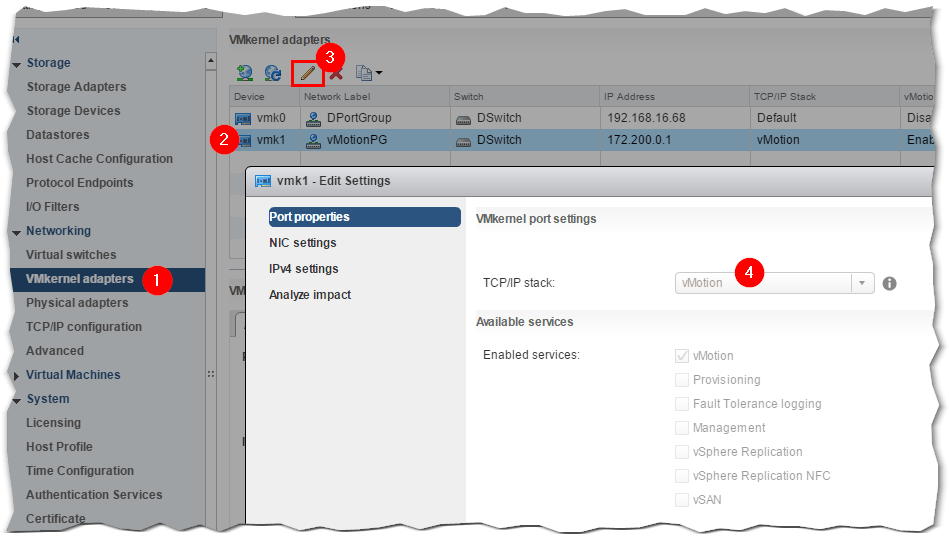Open Protocol Endpoints
The height and width of the screenshot is (542, 949).
click(79, 183)
